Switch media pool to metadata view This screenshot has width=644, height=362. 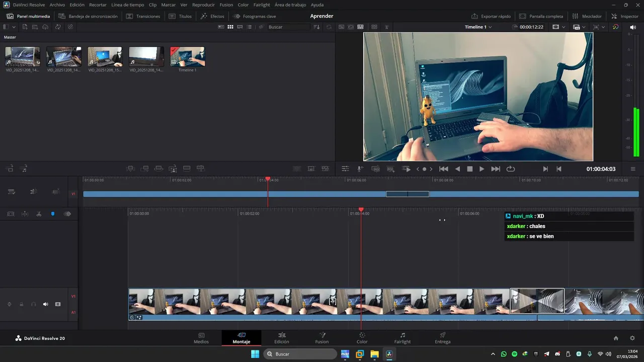pyautogui.click(x=221, y=27)
